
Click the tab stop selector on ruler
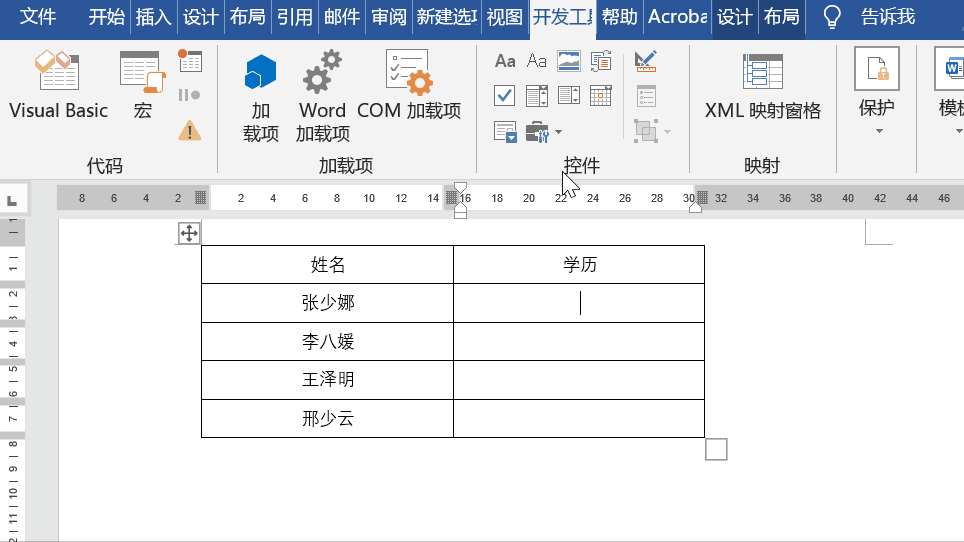click(12, 200)
